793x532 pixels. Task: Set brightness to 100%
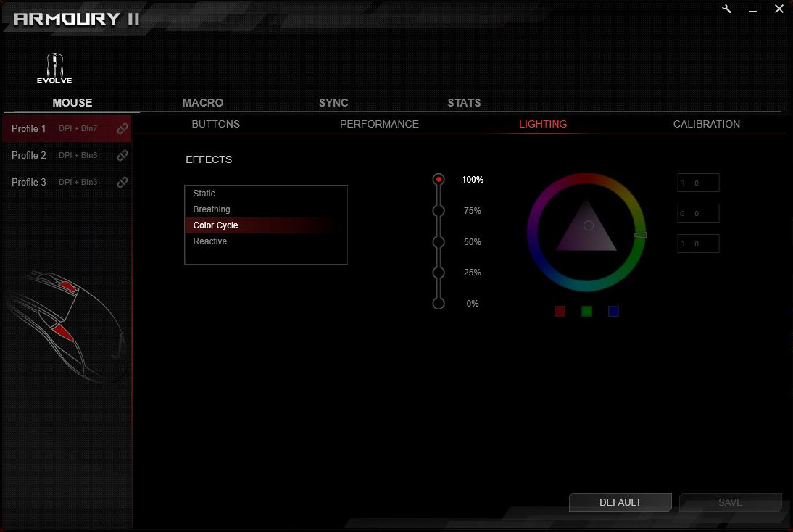[439, 180]
